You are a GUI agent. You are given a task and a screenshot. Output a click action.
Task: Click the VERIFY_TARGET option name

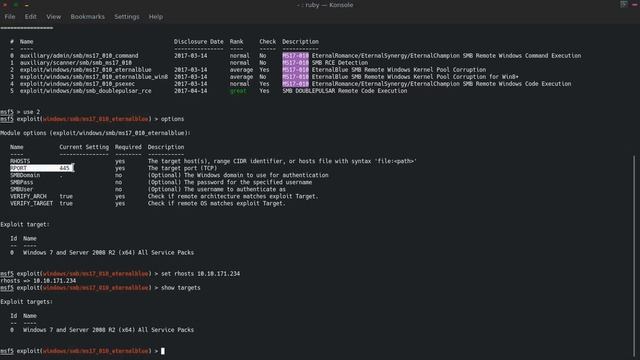(31, 203)
